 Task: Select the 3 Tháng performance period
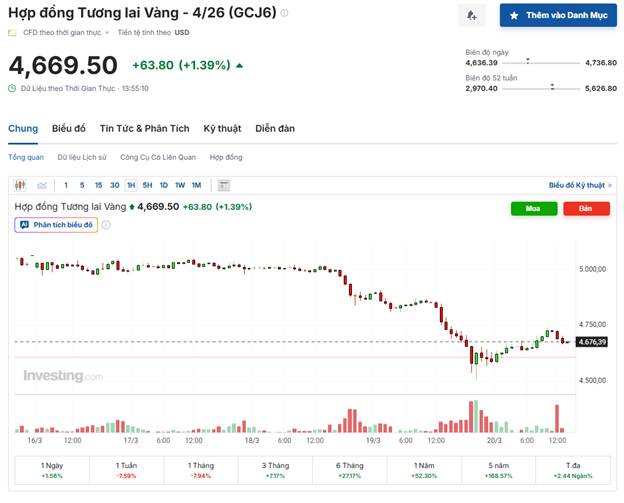click(275, 470)
